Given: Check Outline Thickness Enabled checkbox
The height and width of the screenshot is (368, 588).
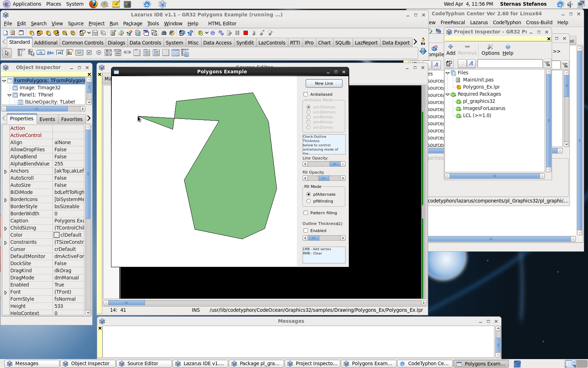Looking at the screenshot, I should pos(306,231).
